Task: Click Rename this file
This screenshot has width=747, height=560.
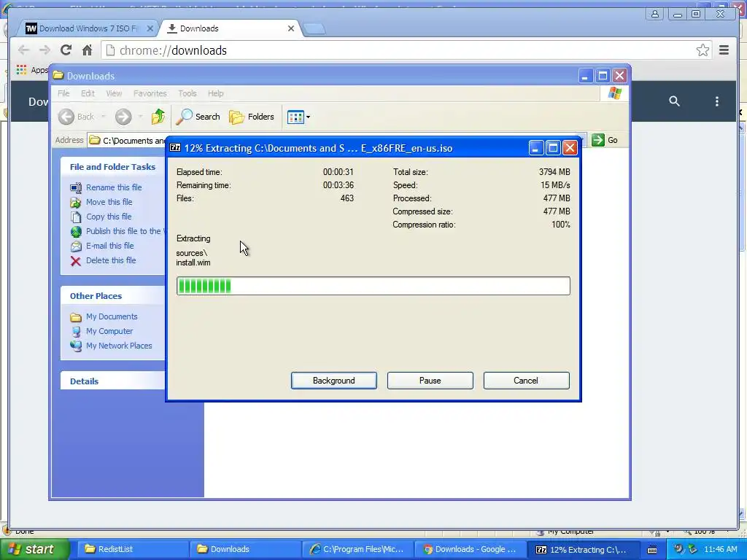Action: 114,187
